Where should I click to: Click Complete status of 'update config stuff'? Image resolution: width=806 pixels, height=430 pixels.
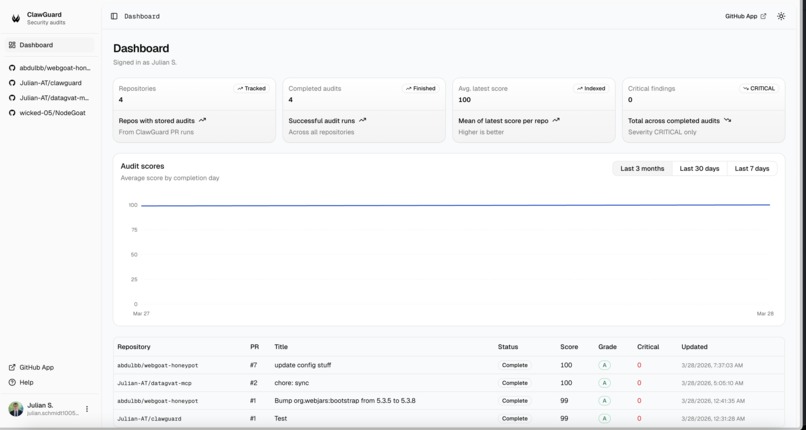(x=515, y=365)
